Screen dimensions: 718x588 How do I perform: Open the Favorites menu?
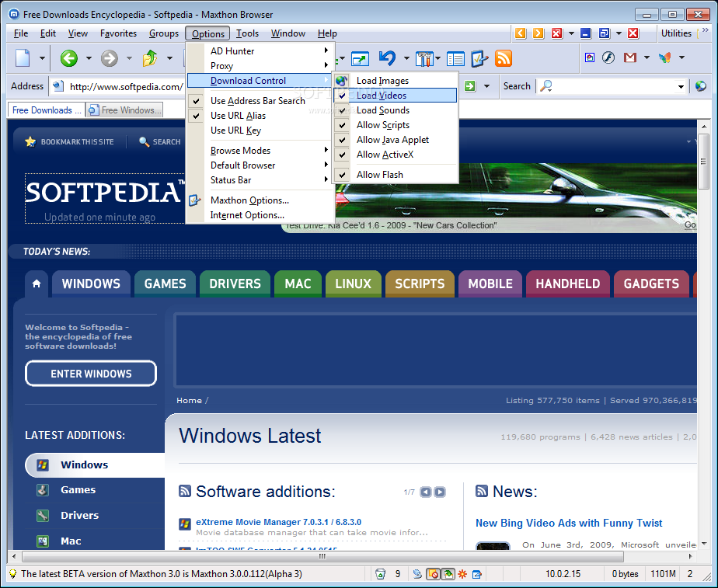pyautogui.click(x=118, y=33)
